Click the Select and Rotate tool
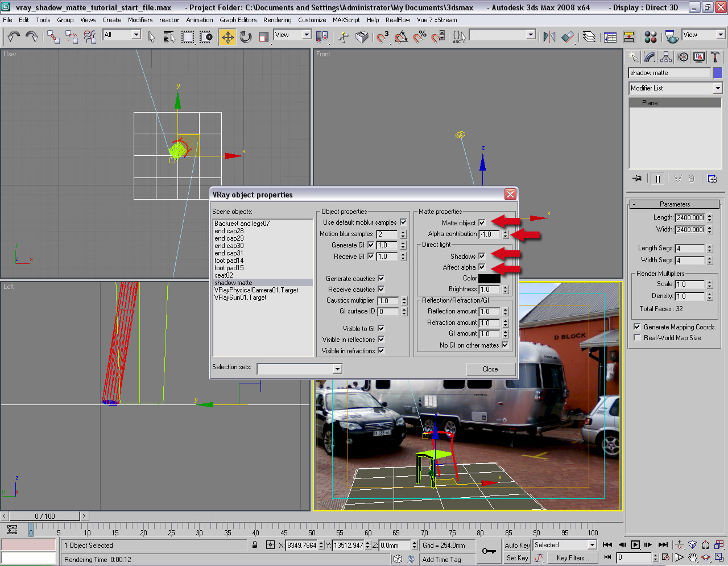The height and width of the screenshot is (566, 728). click(x=246, y=38)
